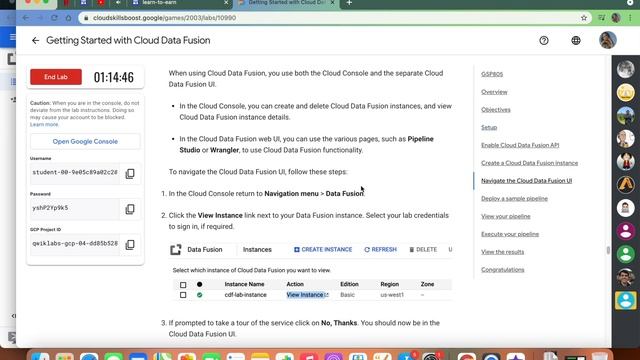Screen dimensions: 640x360
Task: Copy the GCP Project ID with its copy icon
Action: click(x=130, y=244)
